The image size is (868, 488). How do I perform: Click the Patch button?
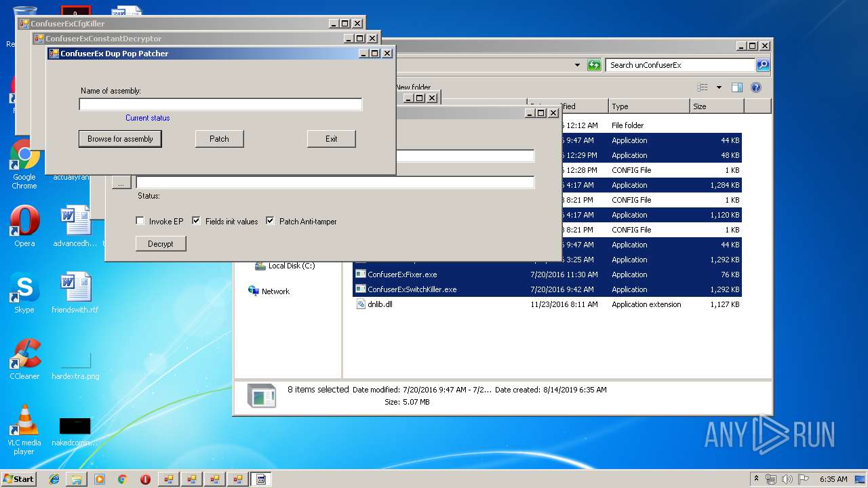[x=219, y=139]
